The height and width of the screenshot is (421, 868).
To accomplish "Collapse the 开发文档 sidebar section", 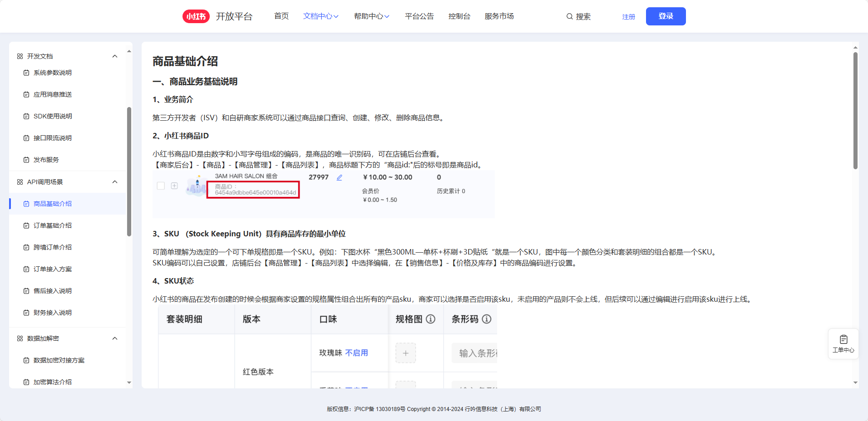I will [115, 56].
